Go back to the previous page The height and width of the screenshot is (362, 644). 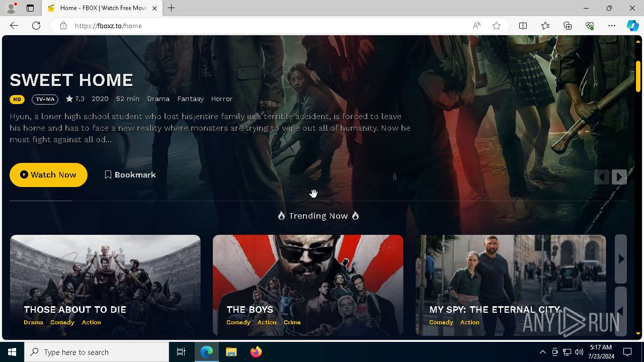tap(14, 26)
